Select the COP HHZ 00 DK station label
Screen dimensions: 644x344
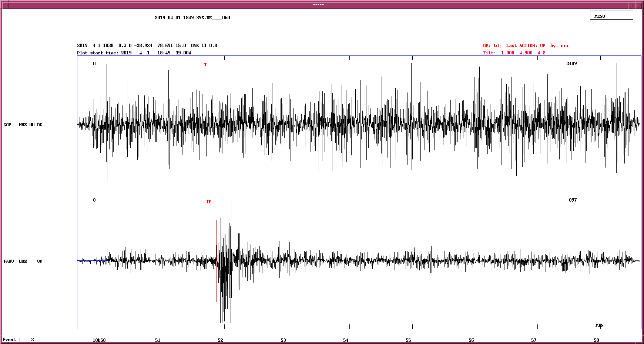[22, 125]
